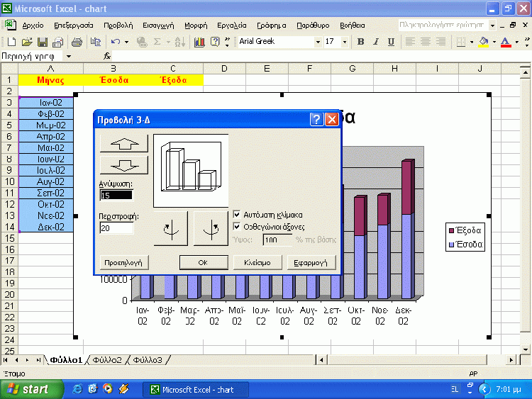Click the Windows start button
Screen dimensions: 532x399
[x=31, y=389]
